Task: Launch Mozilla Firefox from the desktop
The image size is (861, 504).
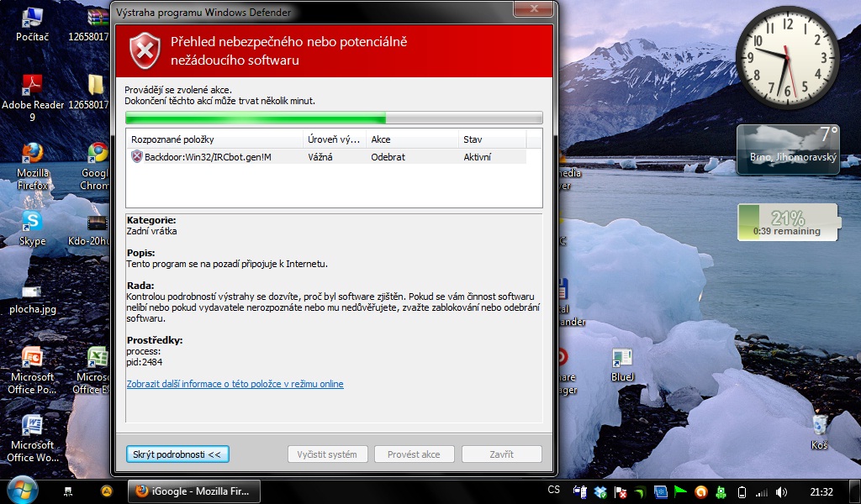Action: (32, 166)
